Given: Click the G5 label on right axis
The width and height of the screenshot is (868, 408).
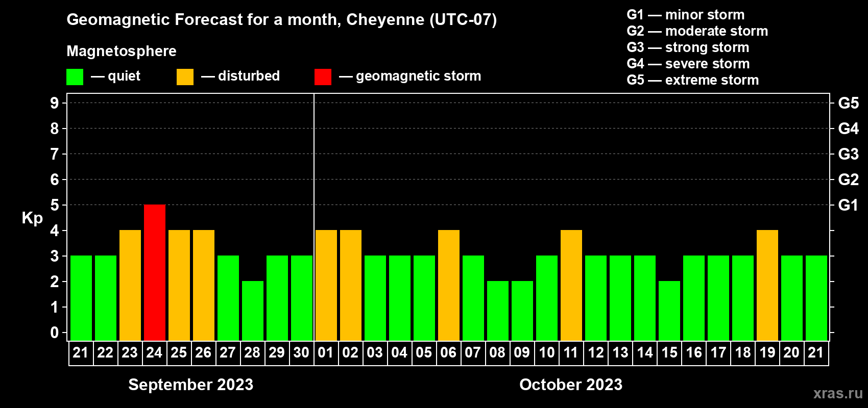Looking at the screenshot, I should 848,103.
